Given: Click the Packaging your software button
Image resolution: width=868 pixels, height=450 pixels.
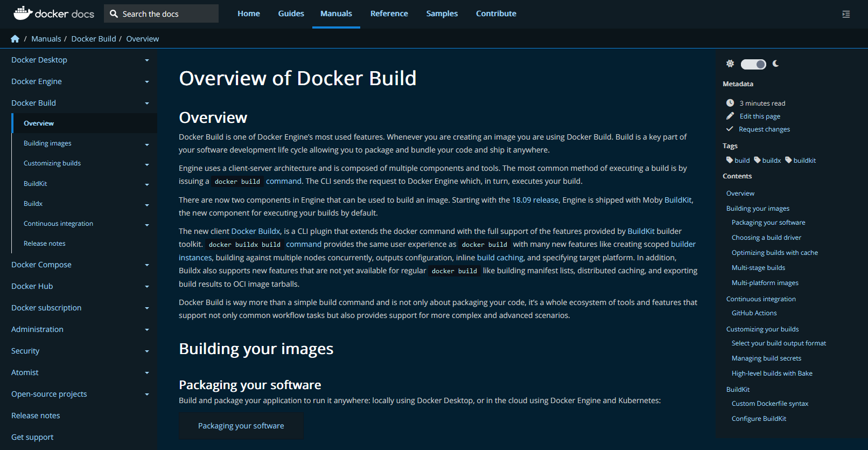Looking at the screenshot, I should point(241,426).
